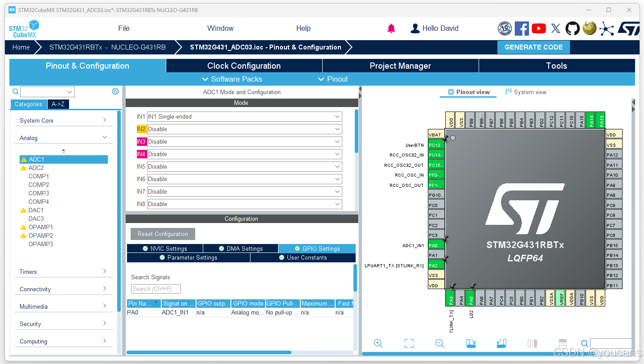Select COMP3 in the Analog list
The height and width of the screenshot is (364, 644).
tap(39, 193)
